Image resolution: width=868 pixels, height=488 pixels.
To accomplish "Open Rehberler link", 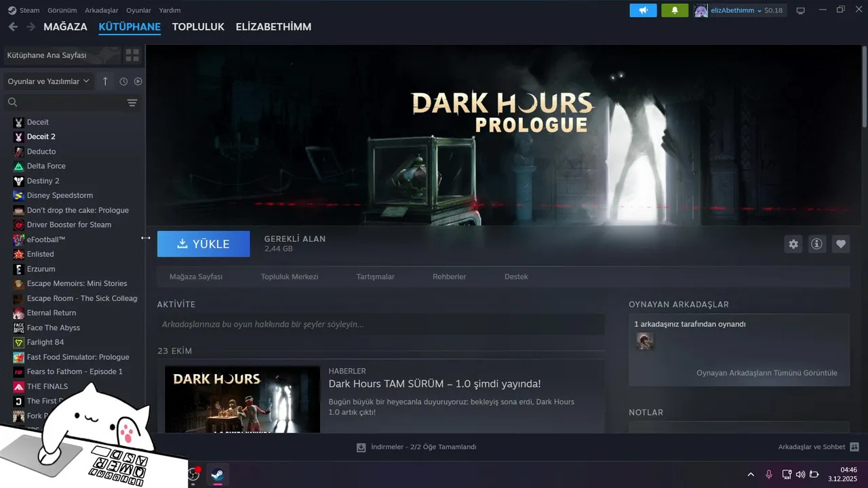I will [449, 277].
